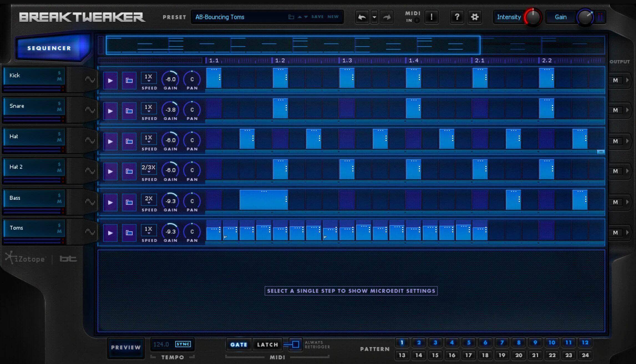Open Hat 2 generator waveform icon

(90, 171)
